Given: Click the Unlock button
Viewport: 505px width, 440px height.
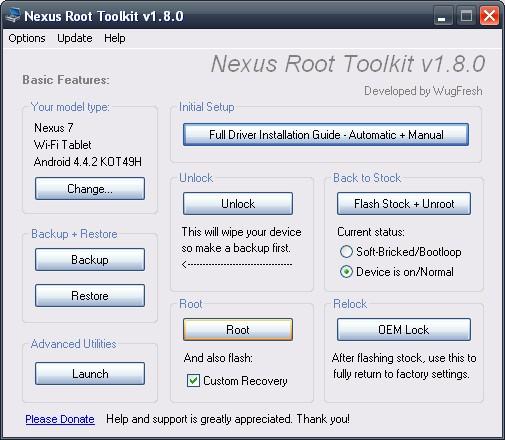Looking at the screenshot, I should (x=238, y=203).
